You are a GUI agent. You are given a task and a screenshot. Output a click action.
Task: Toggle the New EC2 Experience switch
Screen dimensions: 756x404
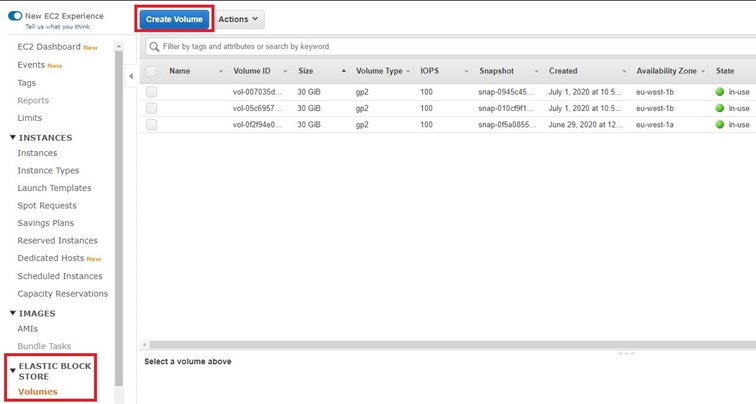pos(15,16)
